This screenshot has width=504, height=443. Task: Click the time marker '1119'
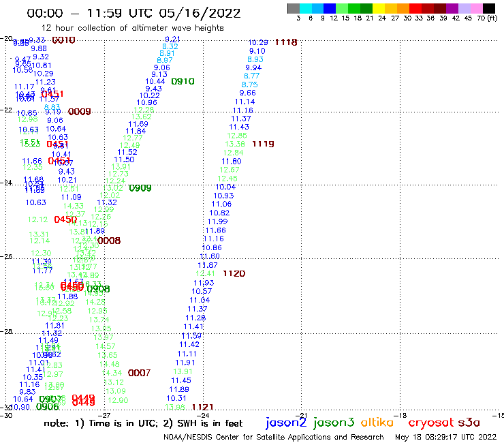click(263, 144)
